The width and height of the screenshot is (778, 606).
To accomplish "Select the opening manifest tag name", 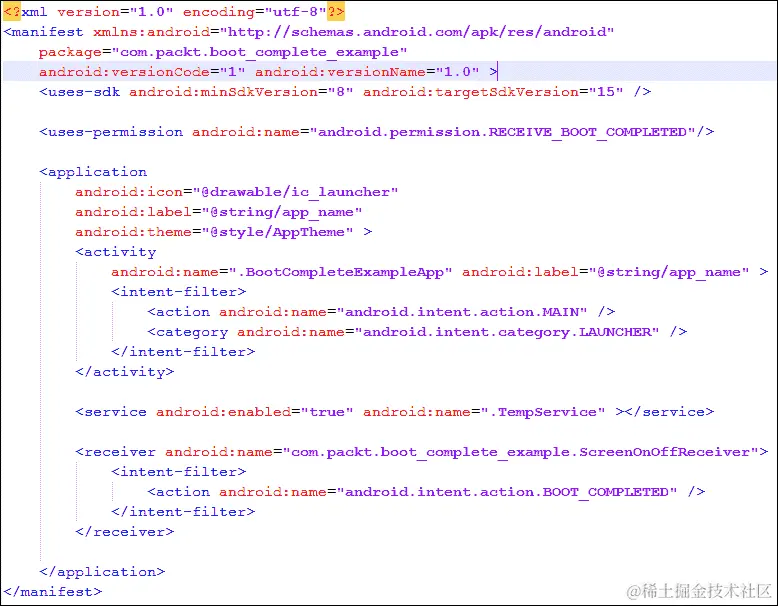I will coord(47,32).
